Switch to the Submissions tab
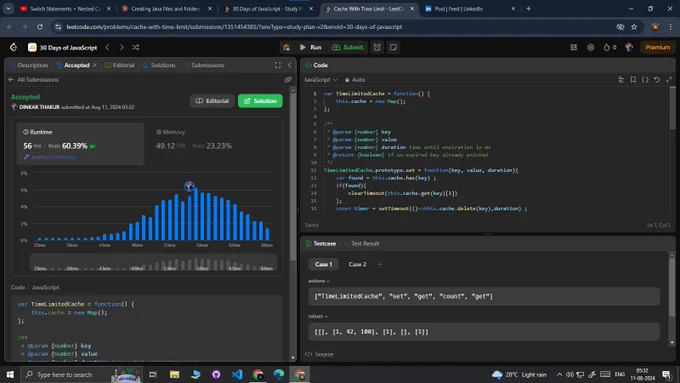The width and height of the screenshot is (680, 383). 204,65
